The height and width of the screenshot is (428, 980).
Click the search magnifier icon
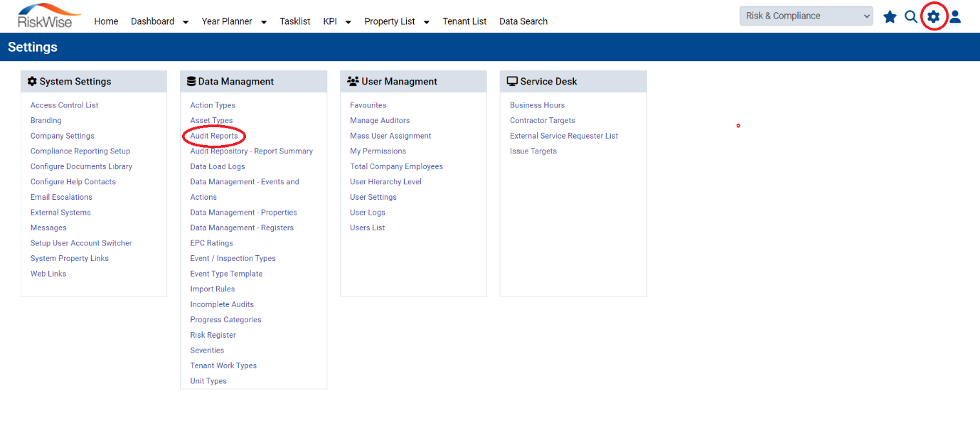click(911, 16)
